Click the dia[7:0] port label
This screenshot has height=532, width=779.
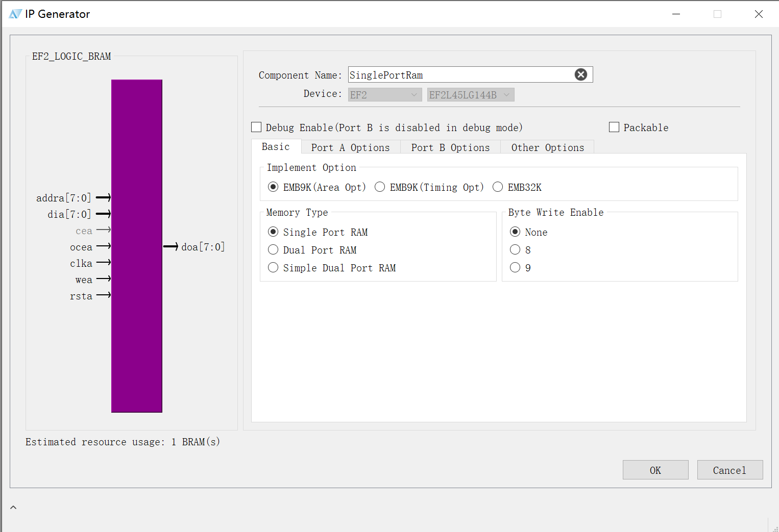pos(69,214)
